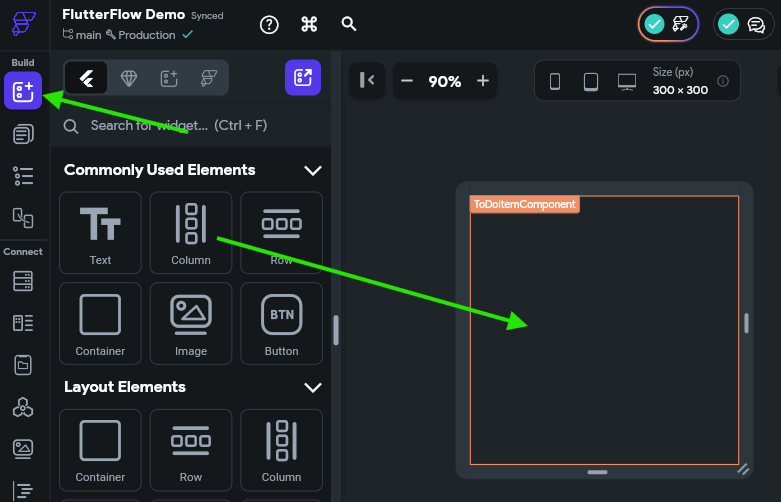The image size is (781, 502).
Task: Switch to the diamond Design Library tab
Action: 129,78
